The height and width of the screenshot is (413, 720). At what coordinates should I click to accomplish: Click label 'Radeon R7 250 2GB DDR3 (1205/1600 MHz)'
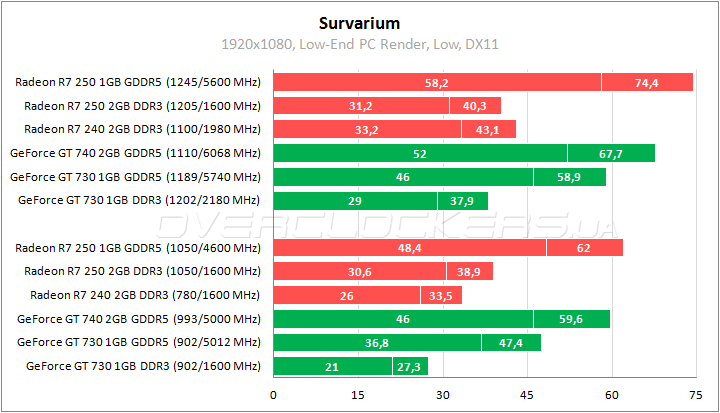142,106
